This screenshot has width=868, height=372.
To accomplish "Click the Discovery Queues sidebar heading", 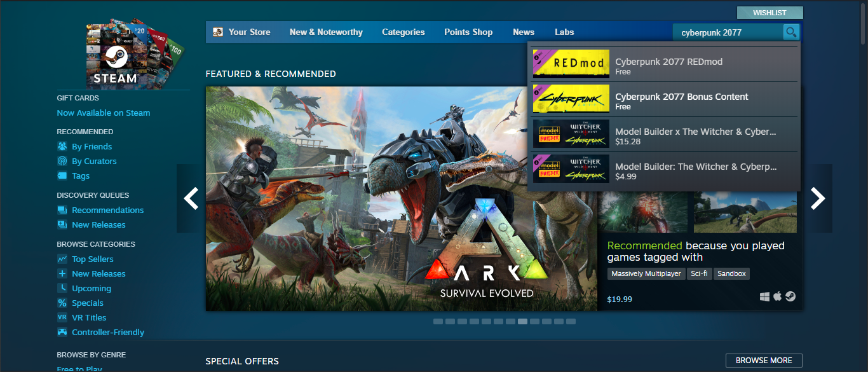I will pos(93,195).
